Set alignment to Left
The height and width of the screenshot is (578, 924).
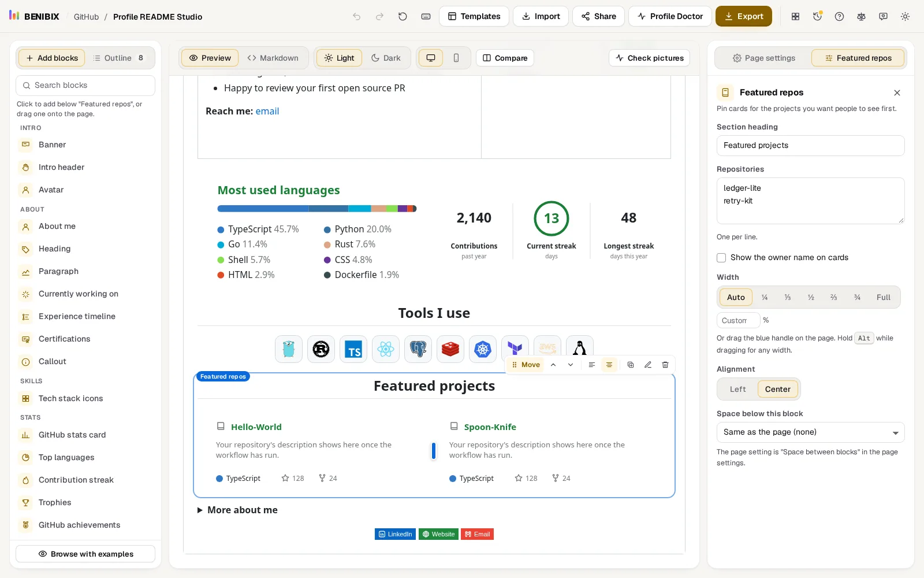tap(737, 389)
